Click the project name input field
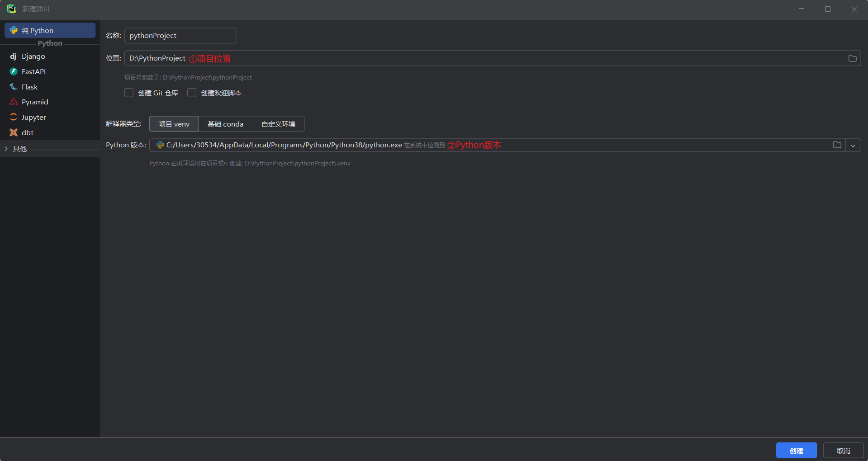This screenshot has width=868, height=461. click(x=180, y=36)
